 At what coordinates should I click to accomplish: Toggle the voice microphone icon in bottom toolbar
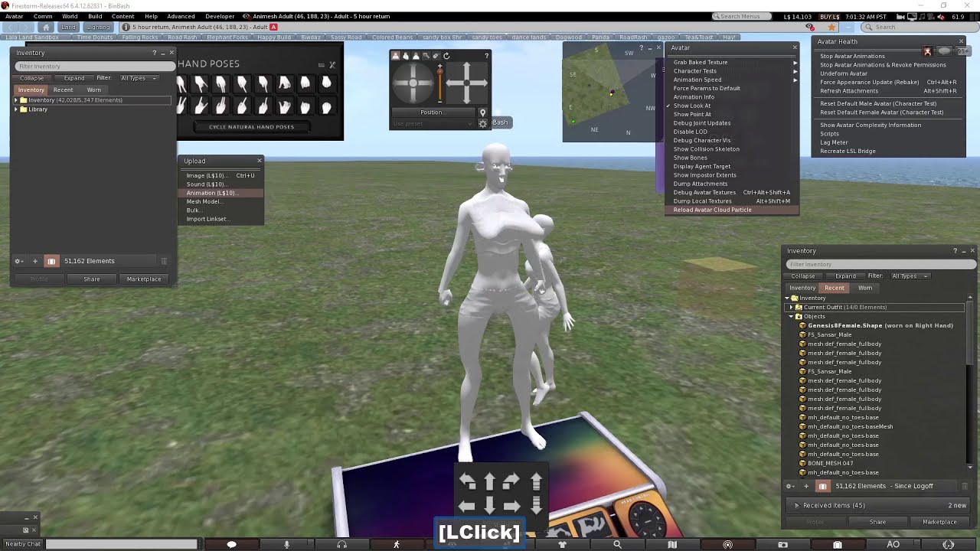tap(286, 544)
